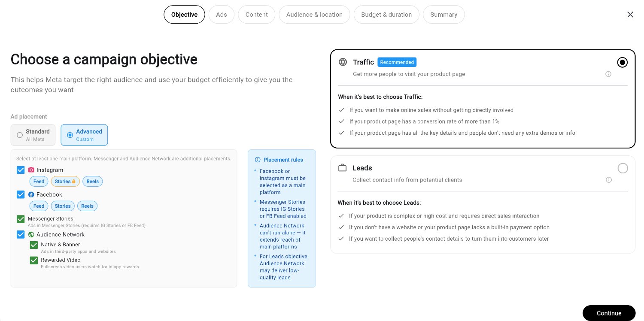Toggle the Audience Network checkbox
Viewport: 644px width, 321px height.
21,234
